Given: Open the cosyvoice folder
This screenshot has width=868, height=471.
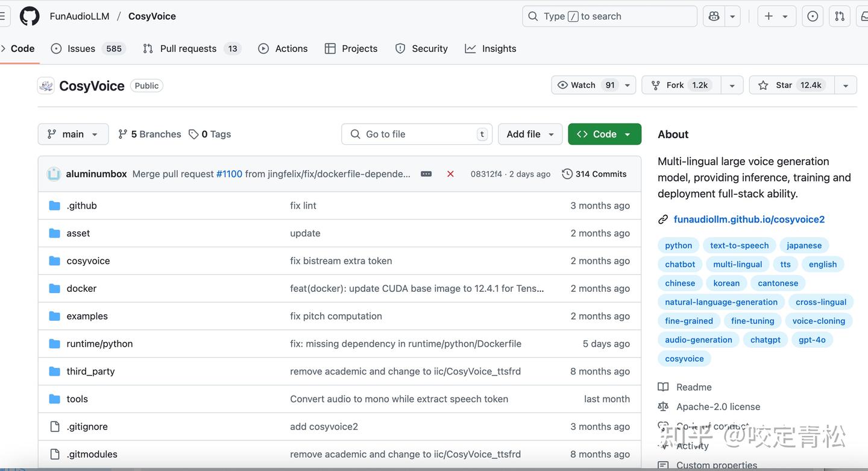Looking at the screenshot, I should coord(88,261).
